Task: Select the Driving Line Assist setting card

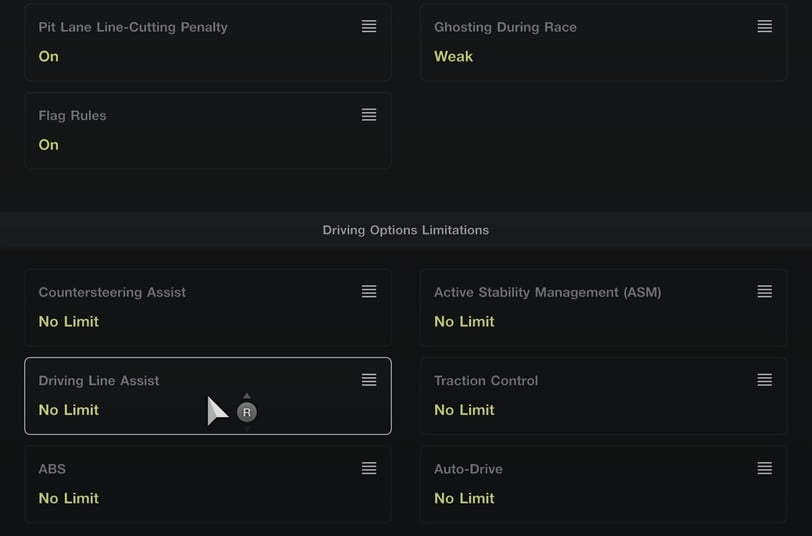Action: click(208, 396)
